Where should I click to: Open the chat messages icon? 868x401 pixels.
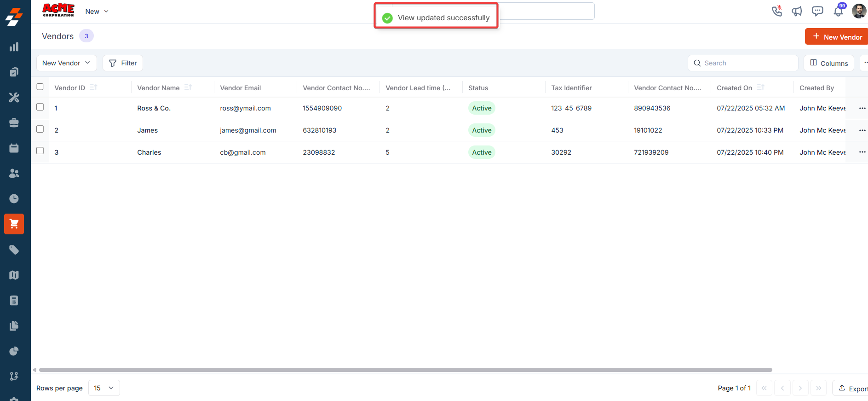817,11
